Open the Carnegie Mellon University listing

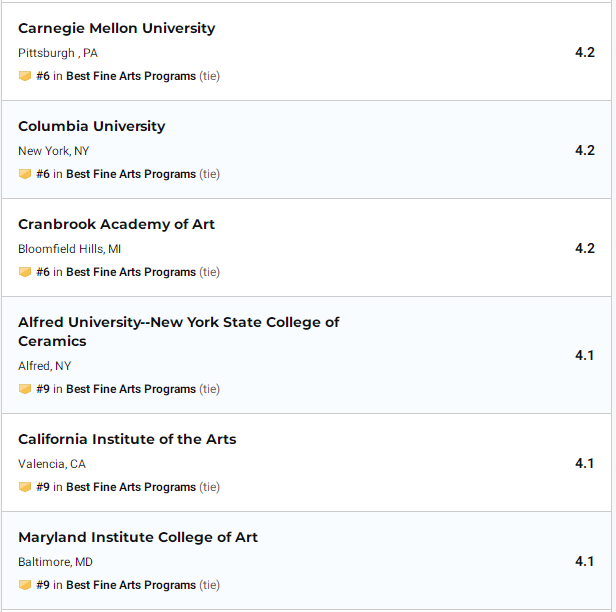[117, 28]
